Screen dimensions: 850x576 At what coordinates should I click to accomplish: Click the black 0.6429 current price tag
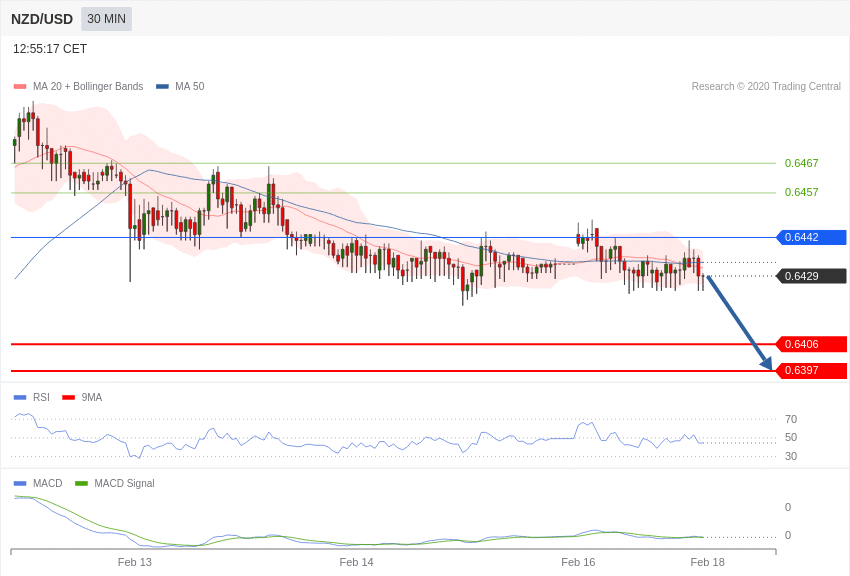[x=812, y=276]
